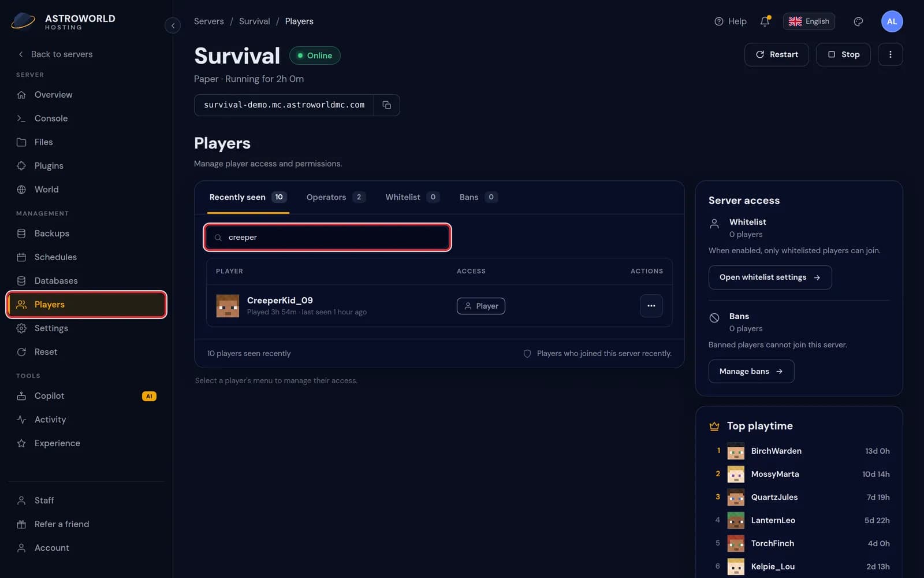Image resolution: width=924 pixels, height=578 pixels.
Task: Open the Files page
Action: coord(87,142)
